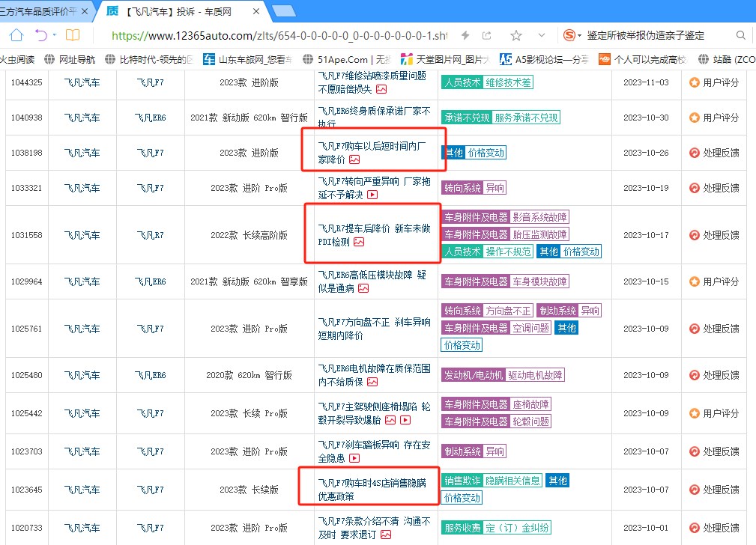Close the 【飞凡汽车】投诉 - 车质网 tab

pos(256,11)
